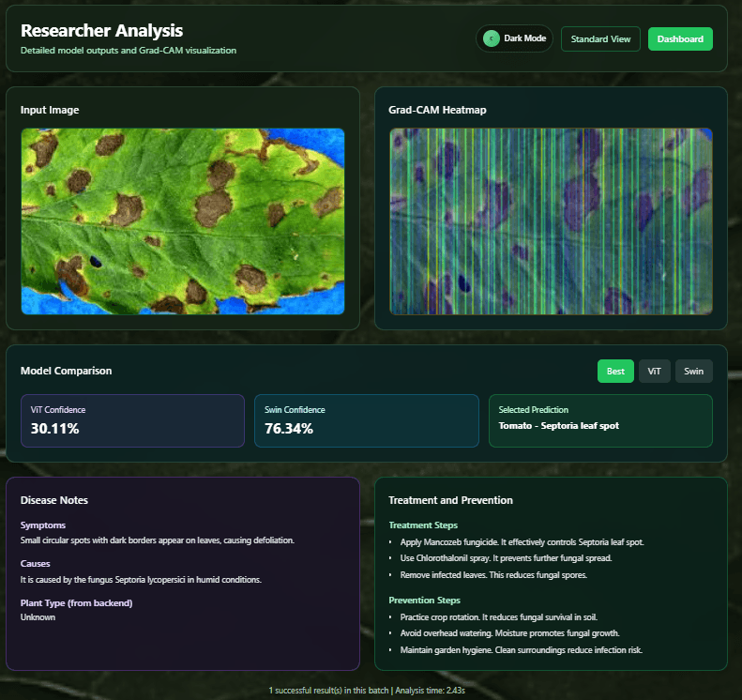Click the '76.34%' value

(289, 428)
